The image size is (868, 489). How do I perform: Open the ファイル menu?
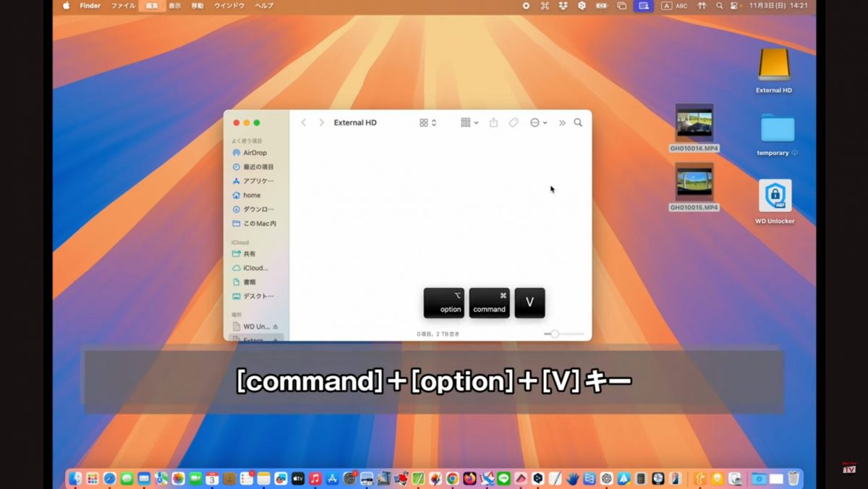coord(123,6)
